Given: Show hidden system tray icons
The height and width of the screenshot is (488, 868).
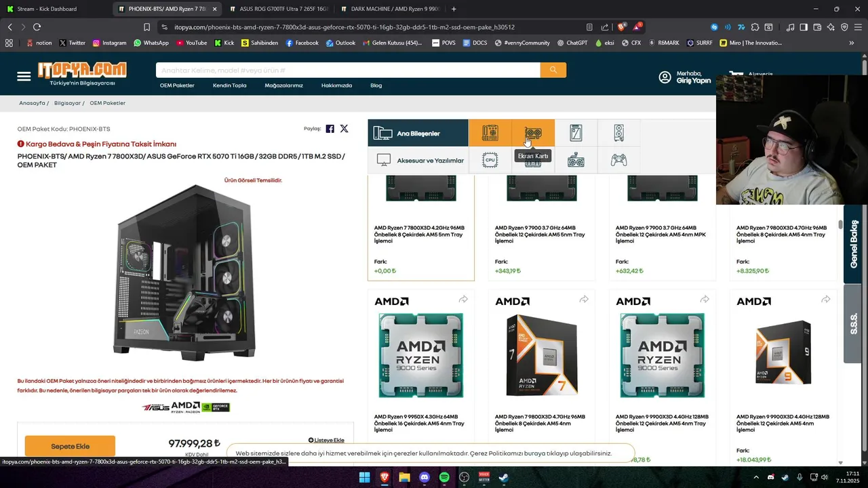Looking at the screenshot, I should click(756, 477).
